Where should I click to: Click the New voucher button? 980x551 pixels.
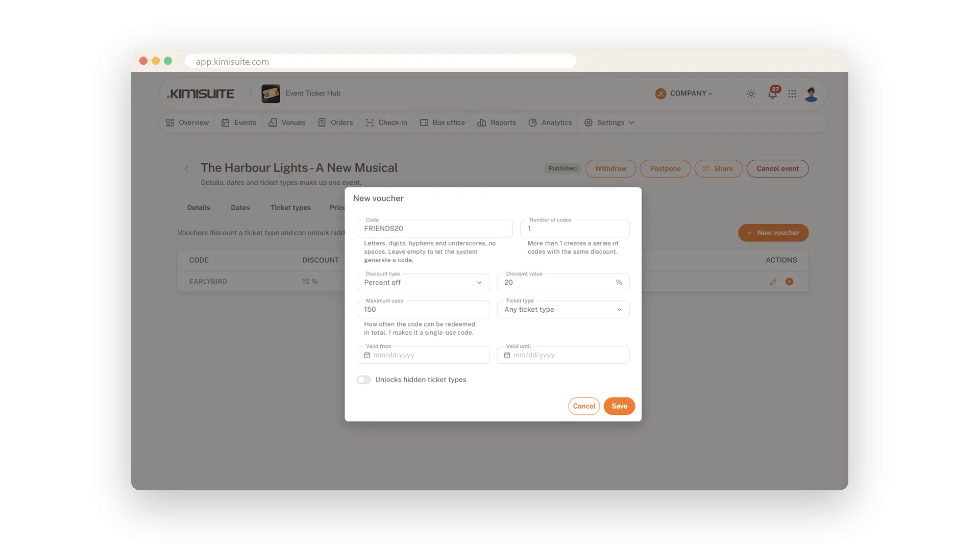pyautogui.click(x=773, y=233)
